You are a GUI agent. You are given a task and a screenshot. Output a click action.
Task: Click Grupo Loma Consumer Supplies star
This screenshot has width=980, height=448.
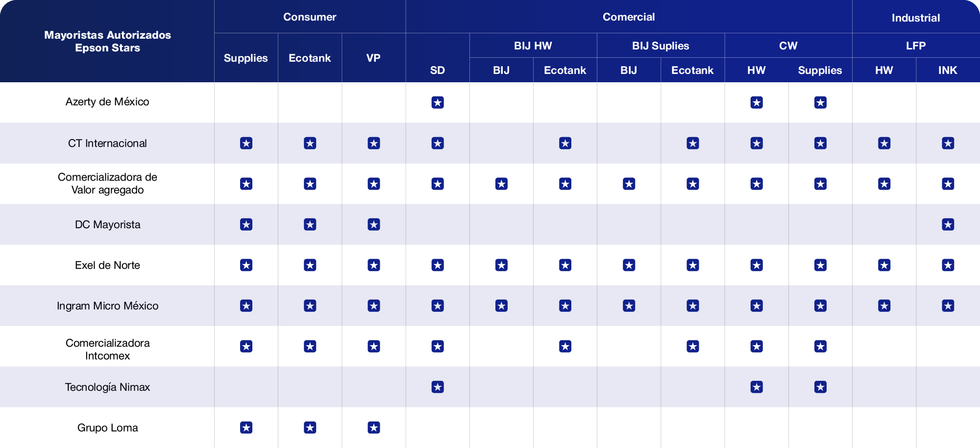(246, 427)
